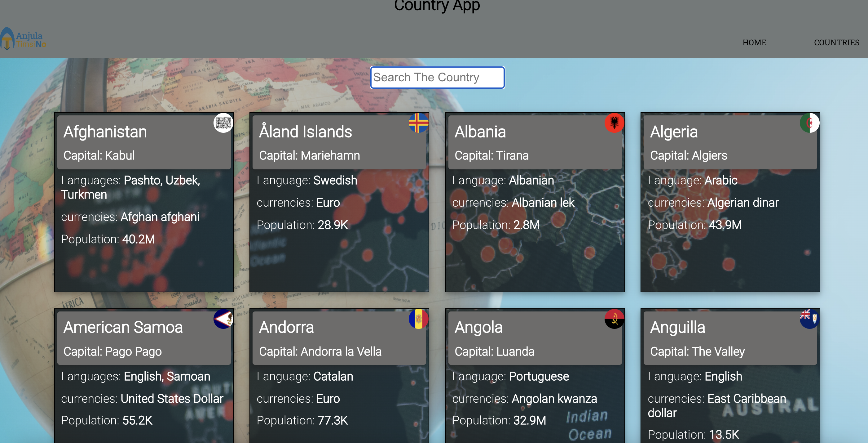Click the Anguilla flag icon

[x=810, y=319]
